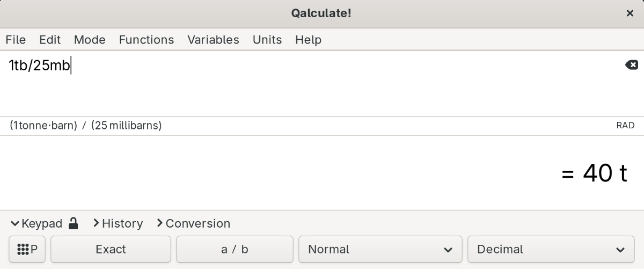Open the Units menu

[267, 40]
